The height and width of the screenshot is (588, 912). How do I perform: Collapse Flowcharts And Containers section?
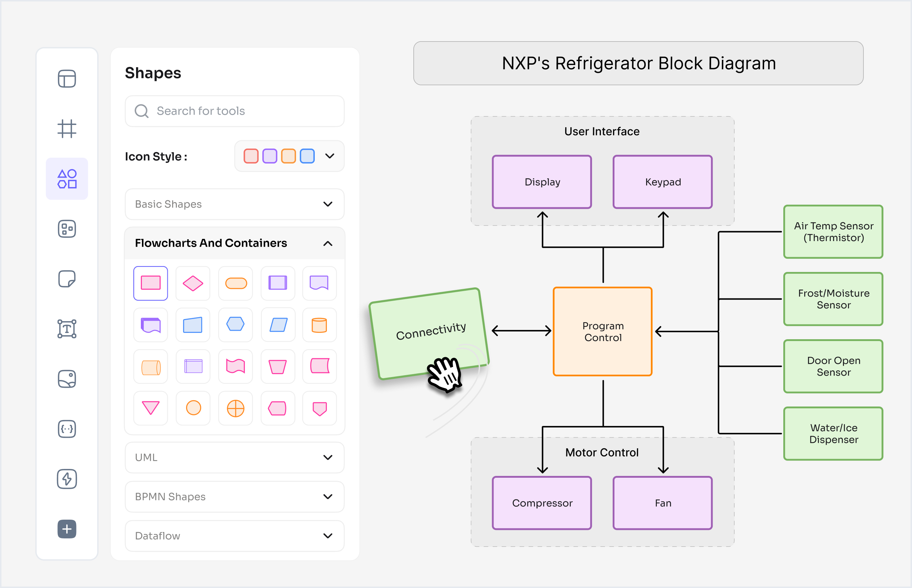point(235,243)
